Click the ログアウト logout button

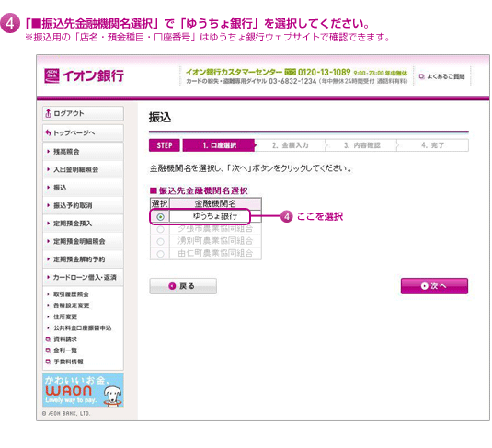(83, 113)
